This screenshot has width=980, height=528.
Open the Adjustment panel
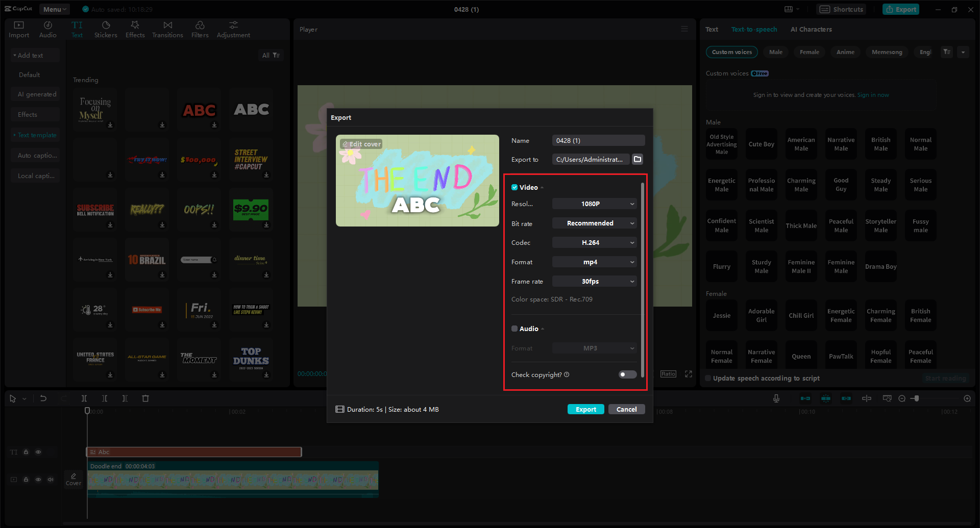tap(233, 29)
